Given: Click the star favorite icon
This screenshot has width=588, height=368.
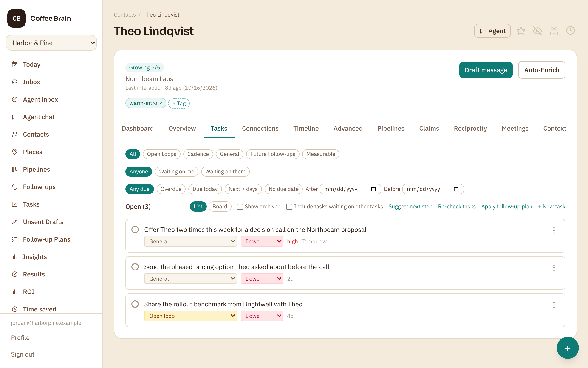Looking at the screenshot, I should tap(521, 31).
